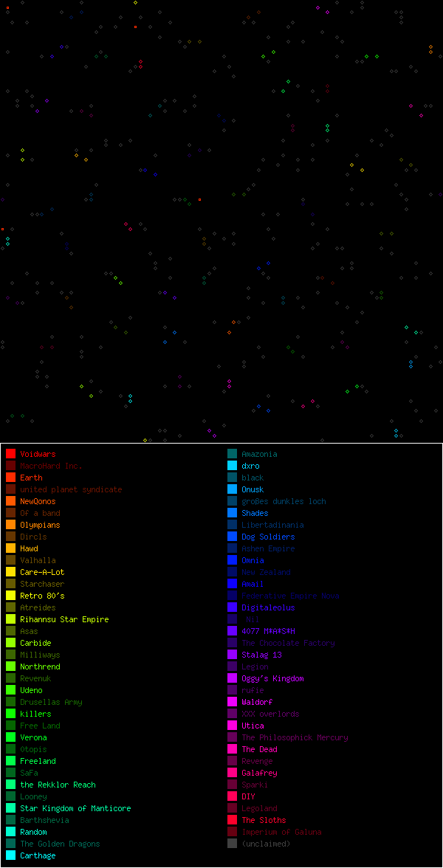Click 'The Golden Dragons' legend entry
This screenshot has width=443, height=868.
pos(61,844)
